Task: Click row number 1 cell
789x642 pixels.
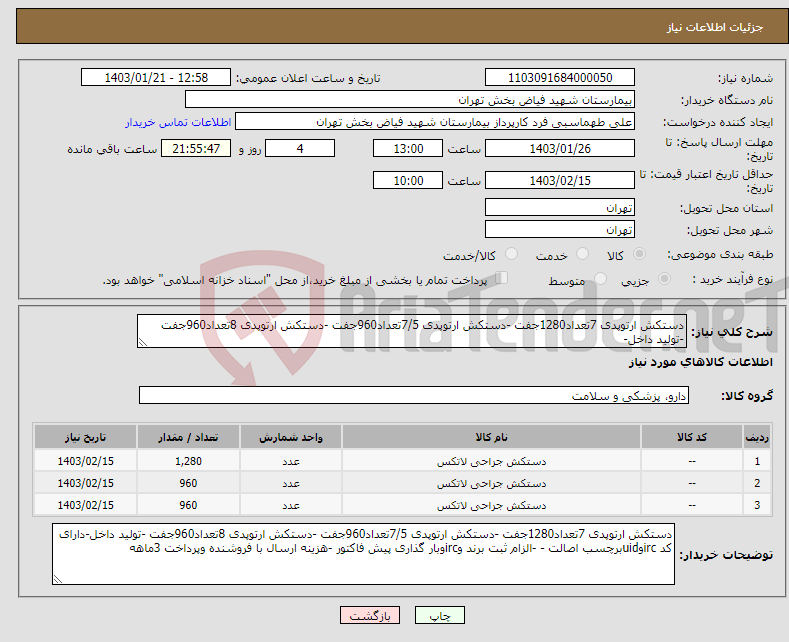Action: 757,461
